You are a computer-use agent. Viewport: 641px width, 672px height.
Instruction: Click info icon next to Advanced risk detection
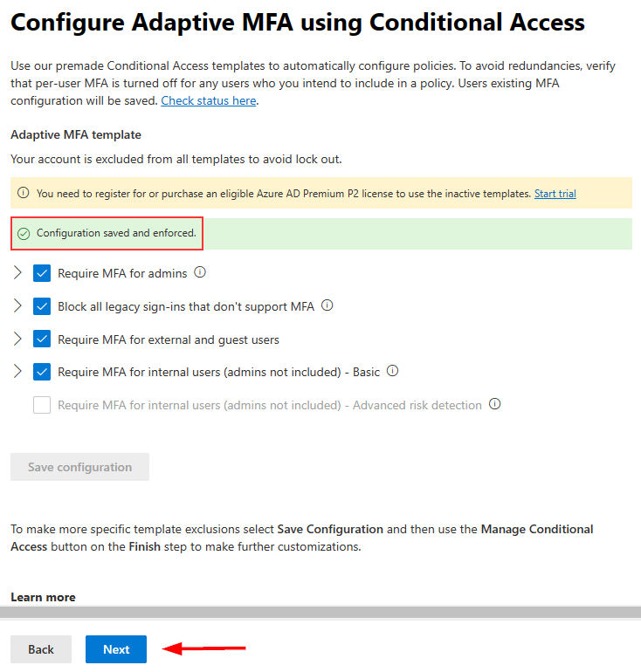(x=495, y=404)
